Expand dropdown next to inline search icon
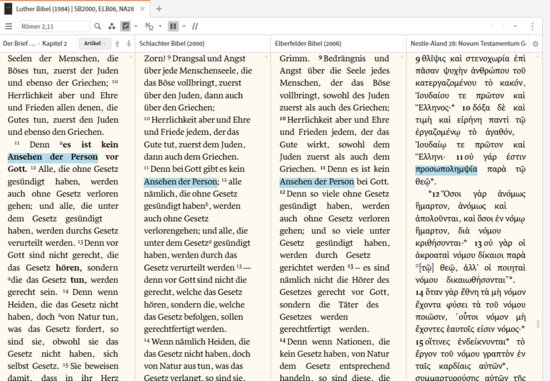 click(x=136, y=26)
